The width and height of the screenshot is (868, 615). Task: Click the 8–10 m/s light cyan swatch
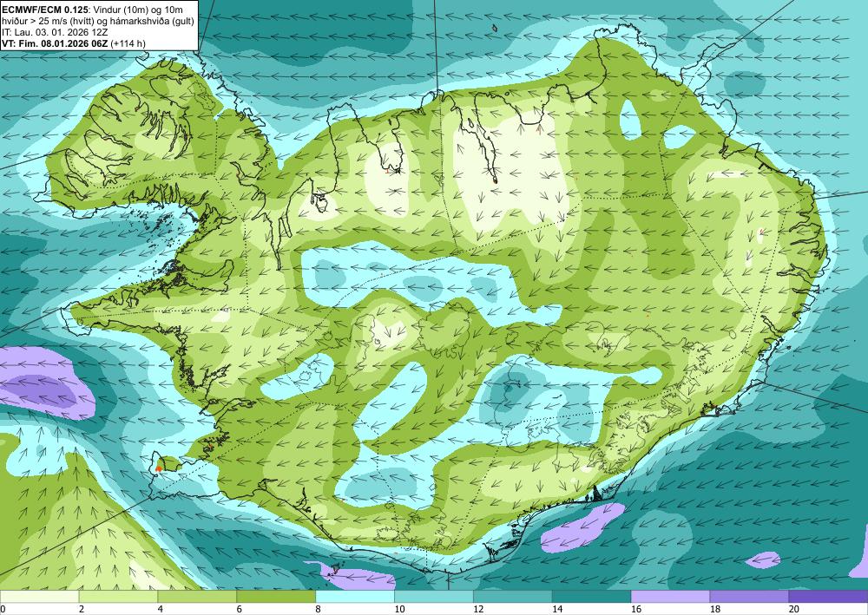pos(355,597)
